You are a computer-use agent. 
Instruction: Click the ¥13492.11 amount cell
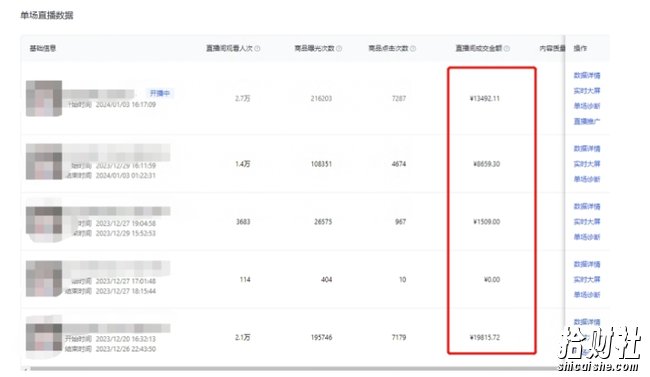485,99
